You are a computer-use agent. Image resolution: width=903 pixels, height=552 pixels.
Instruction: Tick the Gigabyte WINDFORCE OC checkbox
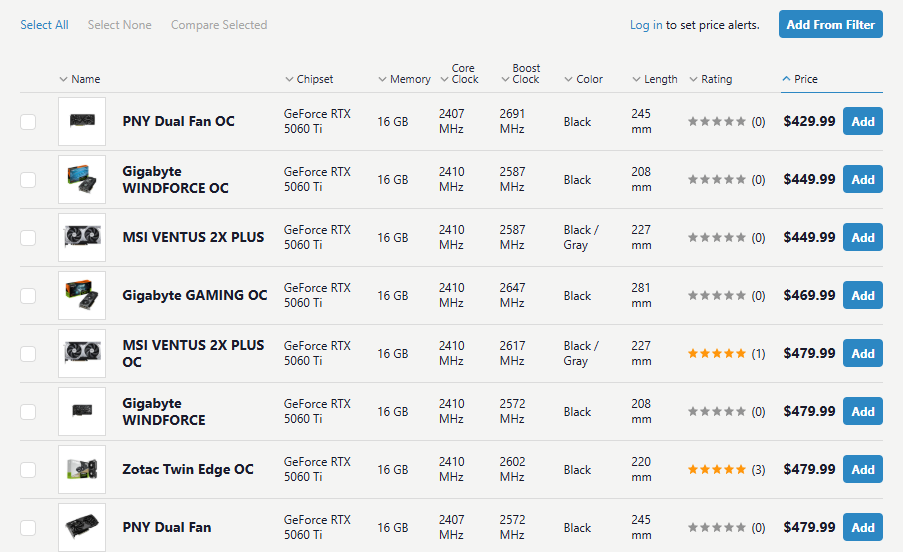coord(28,180)
